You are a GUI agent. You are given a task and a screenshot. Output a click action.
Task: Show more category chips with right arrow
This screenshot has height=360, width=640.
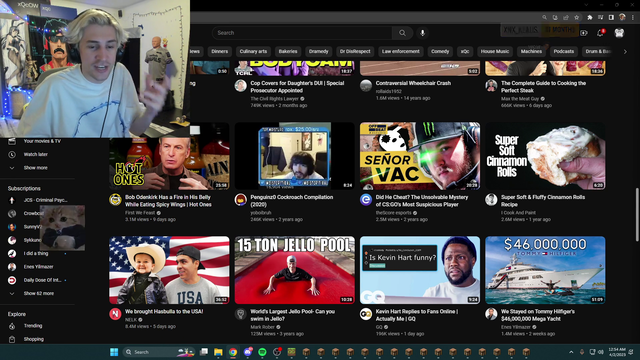625,52
